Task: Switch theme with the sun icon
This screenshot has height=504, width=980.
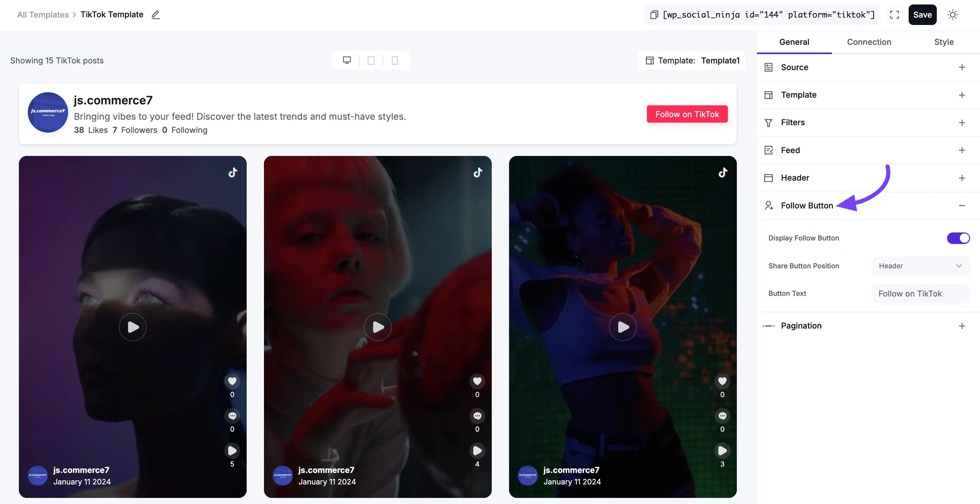Action: (x=952, y=15)
